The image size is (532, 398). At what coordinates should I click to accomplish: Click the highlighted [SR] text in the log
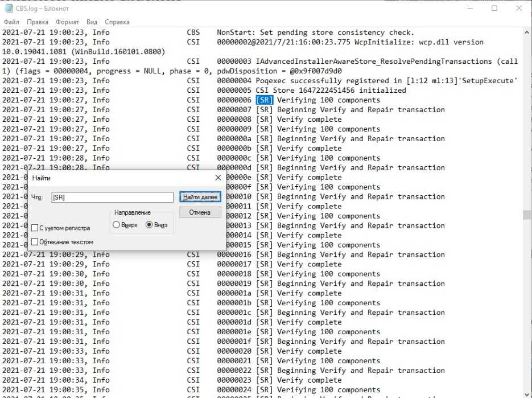click(265, 100)
